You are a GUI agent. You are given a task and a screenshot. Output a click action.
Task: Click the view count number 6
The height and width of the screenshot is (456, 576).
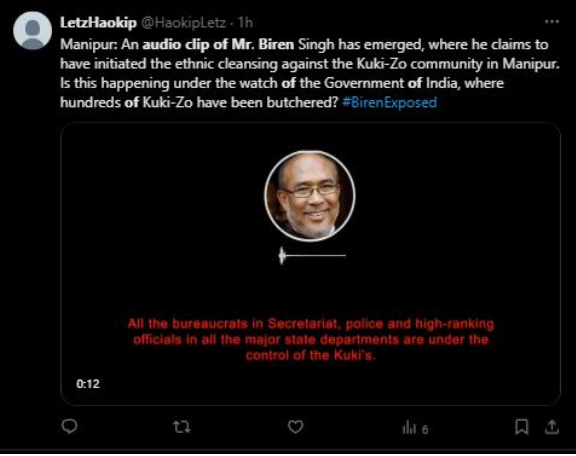pos(425,429)
